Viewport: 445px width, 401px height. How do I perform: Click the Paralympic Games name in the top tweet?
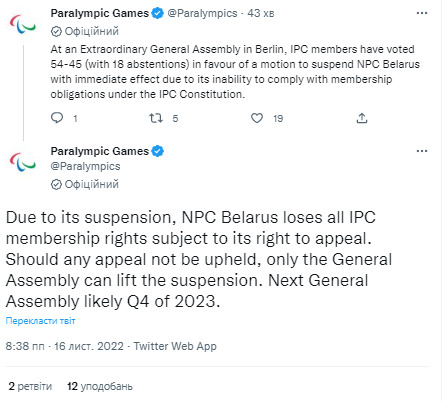(99, 13)
